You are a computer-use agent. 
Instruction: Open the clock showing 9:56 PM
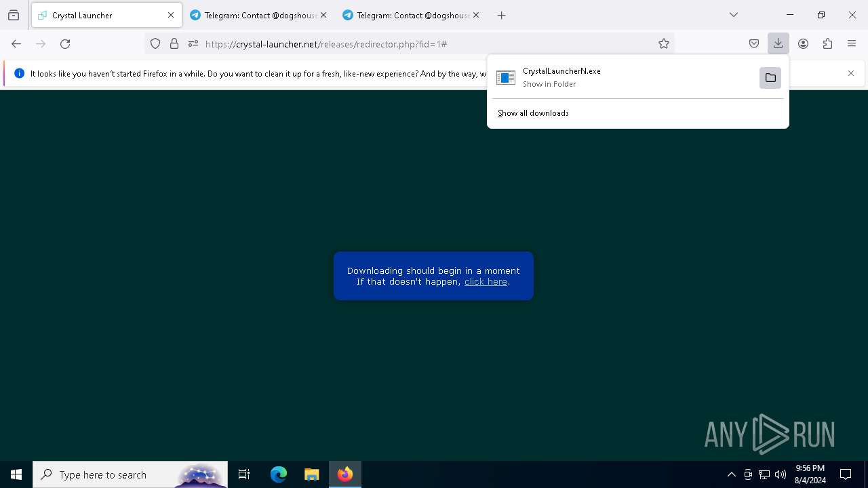[810, 474]
